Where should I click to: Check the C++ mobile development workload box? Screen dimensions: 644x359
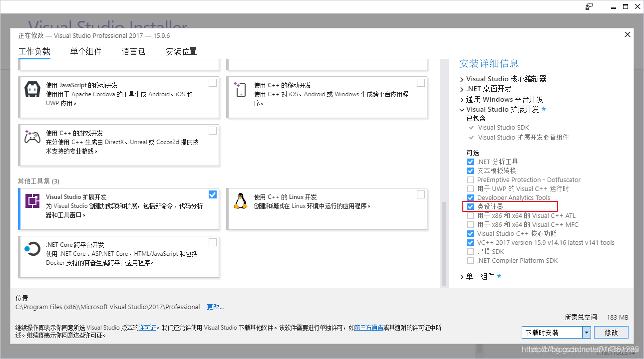pos(421,83)
